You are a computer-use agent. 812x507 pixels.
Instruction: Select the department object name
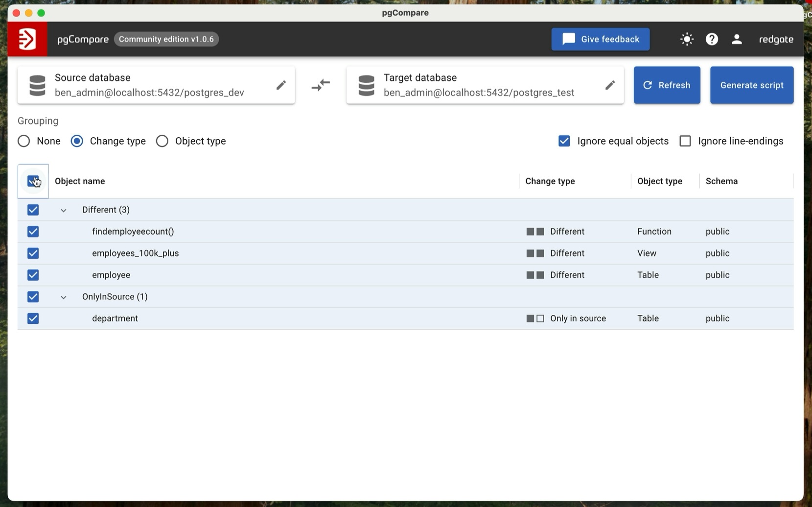(x=115, y=318)
